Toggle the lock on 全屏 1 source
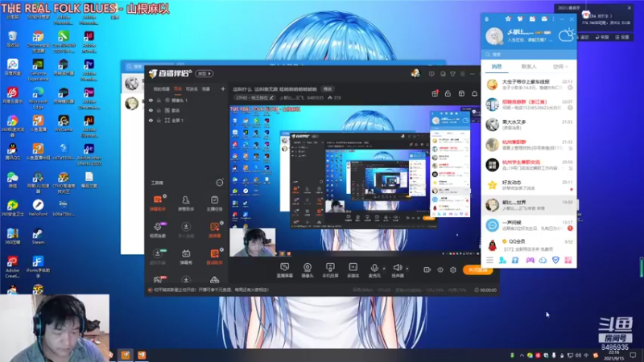The width and height of the screenshot is (644, 362). 159,120
